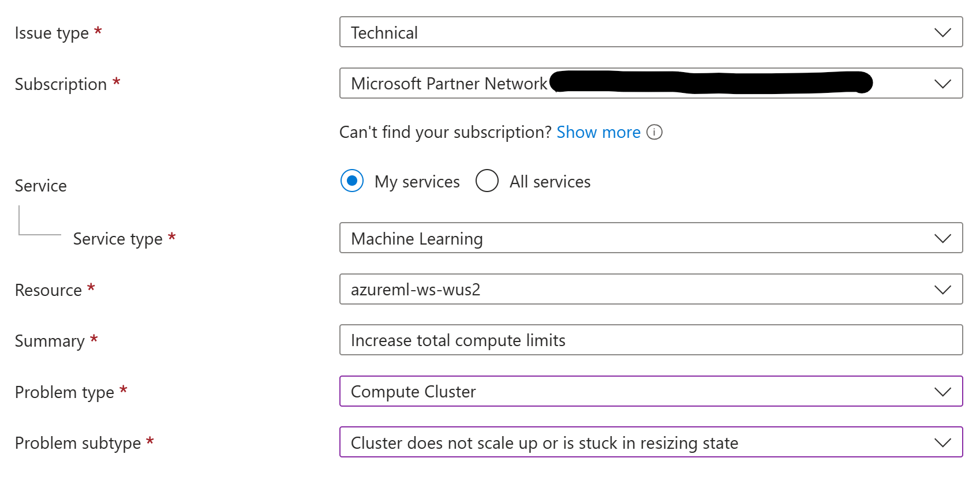The width and height of the screenshot is (980, 488).
Task: Select the My services radio button
Action: point(352,181)
